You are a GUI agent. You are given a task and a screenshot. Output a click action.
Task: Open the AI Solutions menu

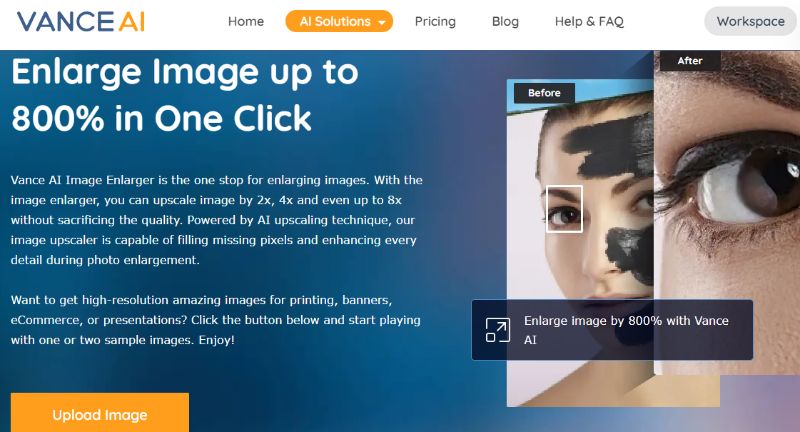click(339, 21)
